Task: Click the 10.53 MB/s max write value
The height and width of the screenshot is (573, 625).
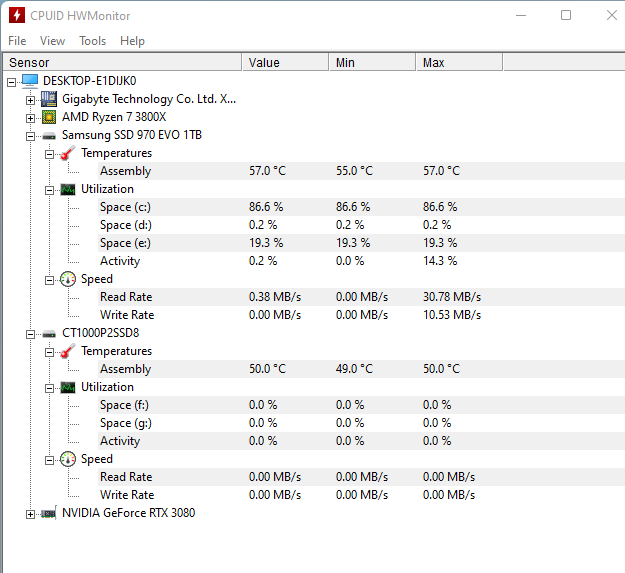Action: 452,315
